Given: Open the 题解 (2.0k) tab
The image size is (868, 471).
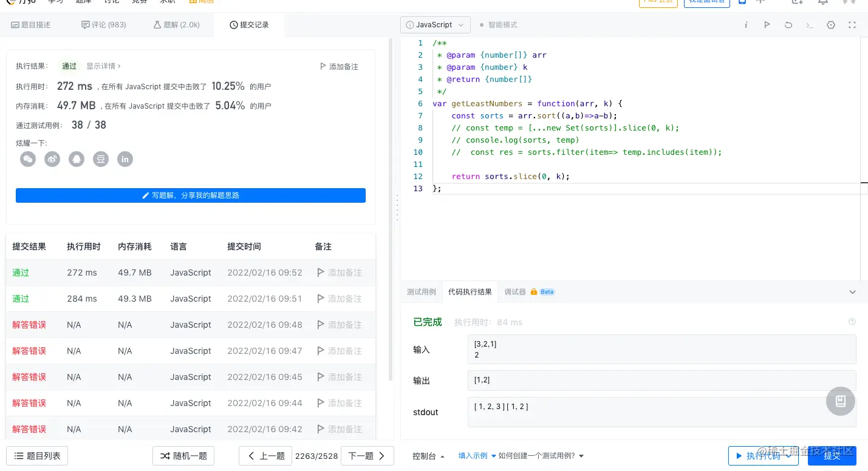Looking at the screenshot, I should point(177,25).
